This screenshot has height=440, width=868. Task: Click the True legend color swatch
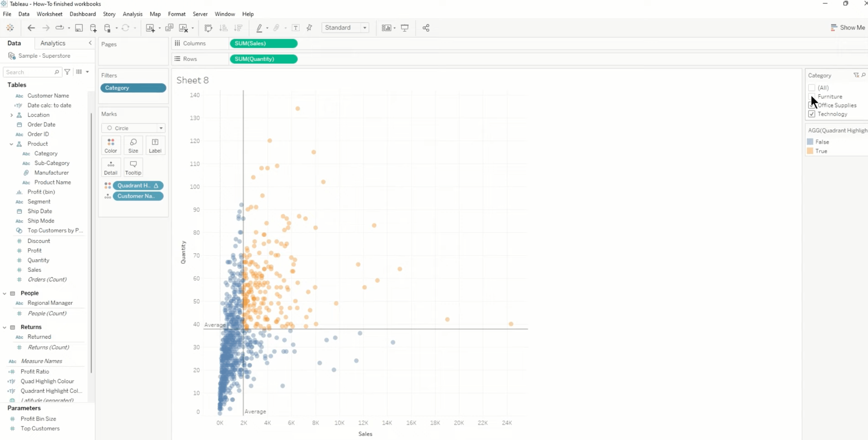click(810, 151)
